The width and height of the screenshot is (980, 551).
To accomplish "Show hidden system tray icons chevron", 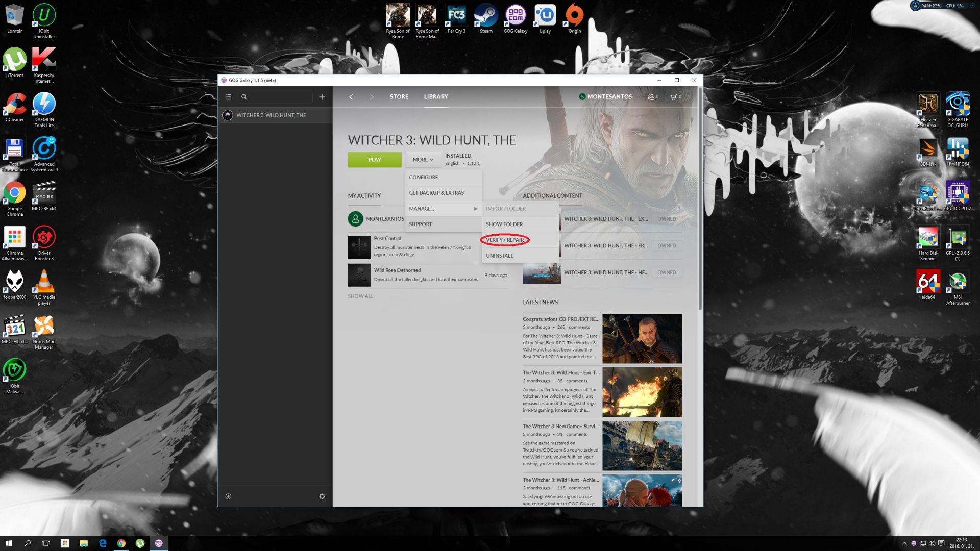I will [904, 543].
